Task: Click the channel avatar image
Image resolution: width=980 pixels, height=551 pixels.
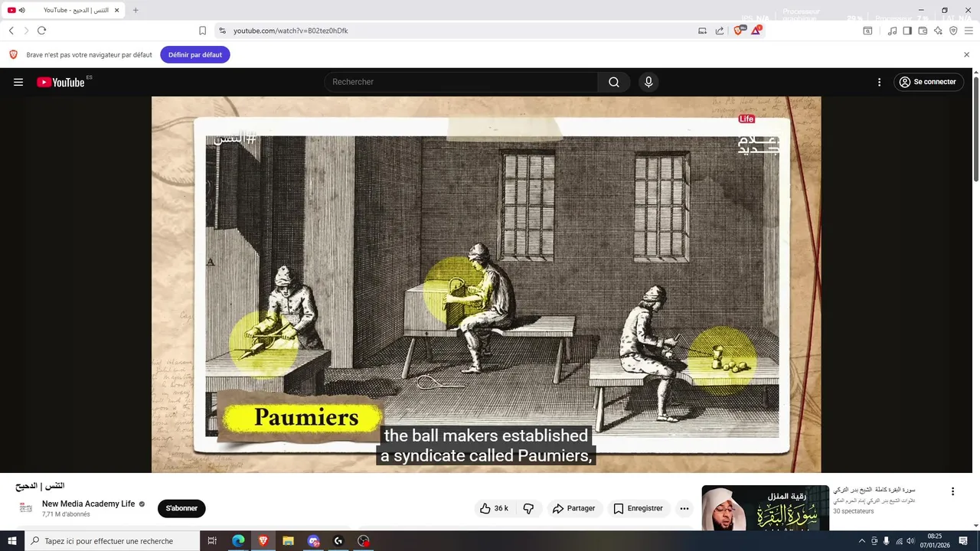Action: pos(26,507)
